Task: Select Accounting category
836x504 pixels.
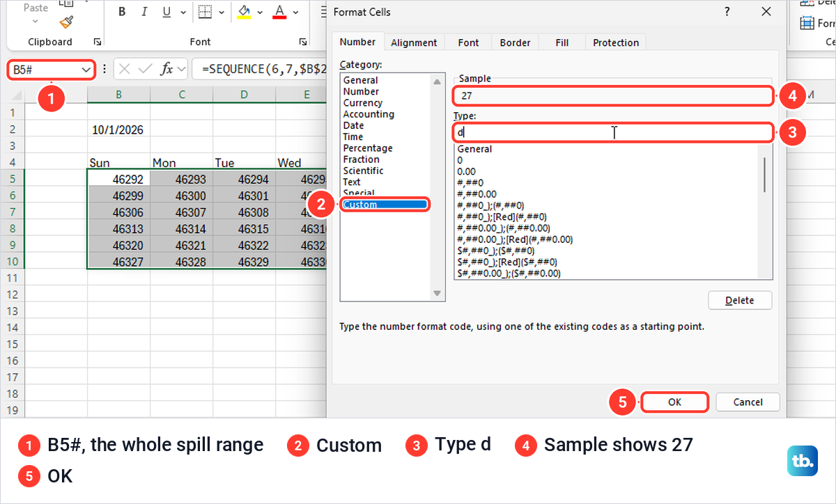Action: click(369, 114)
